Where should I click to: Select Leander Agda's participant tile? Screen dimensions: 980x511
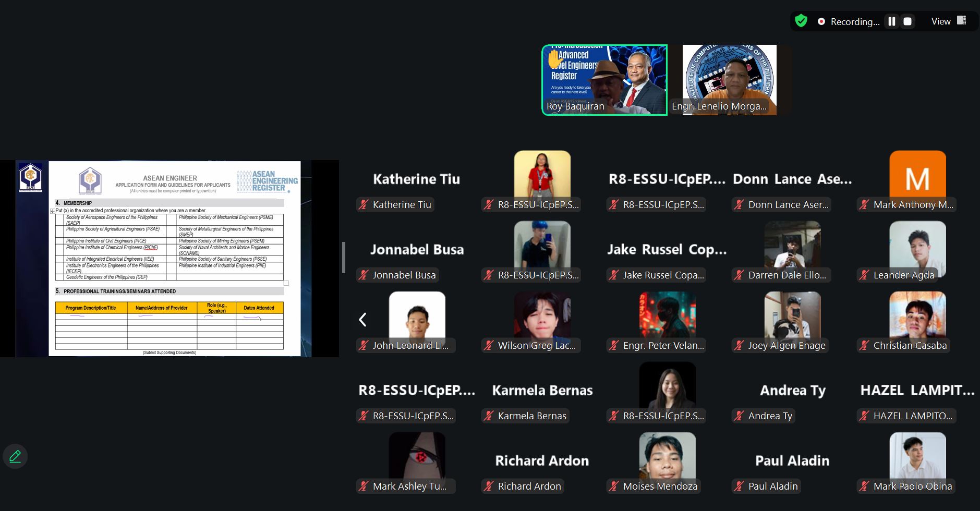pyautogui.click(x=917, y=250)
